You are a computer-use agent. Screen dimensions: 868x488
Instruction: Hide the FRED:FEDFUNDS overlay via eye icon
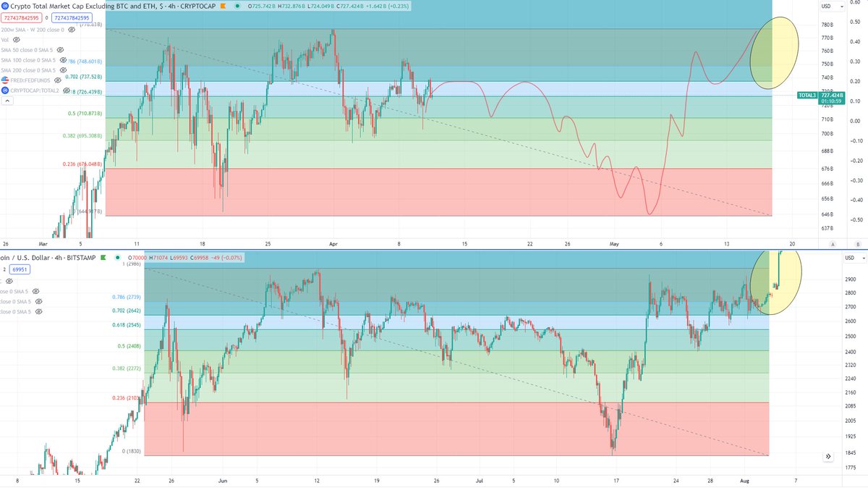[x=57, y=80]
